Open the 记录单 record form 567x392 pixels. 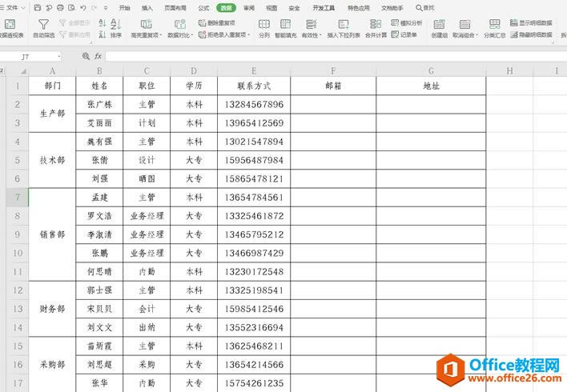click(404, 34)
